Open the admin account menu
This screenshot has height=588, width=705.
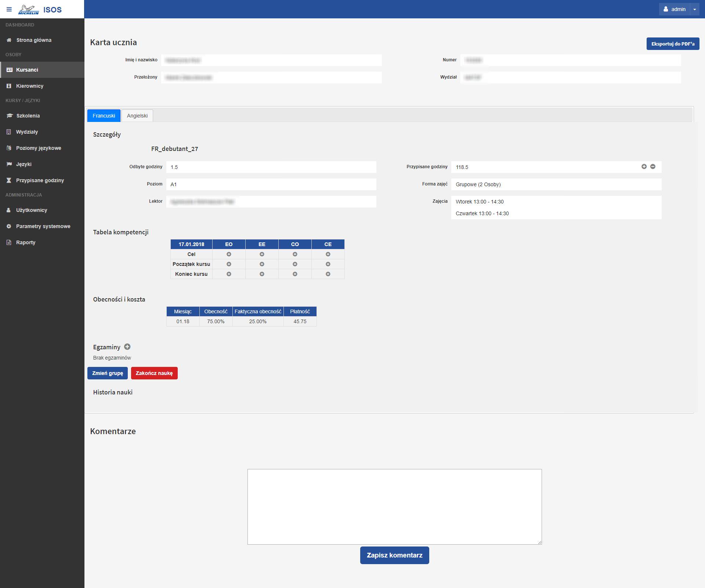[675, 10]
